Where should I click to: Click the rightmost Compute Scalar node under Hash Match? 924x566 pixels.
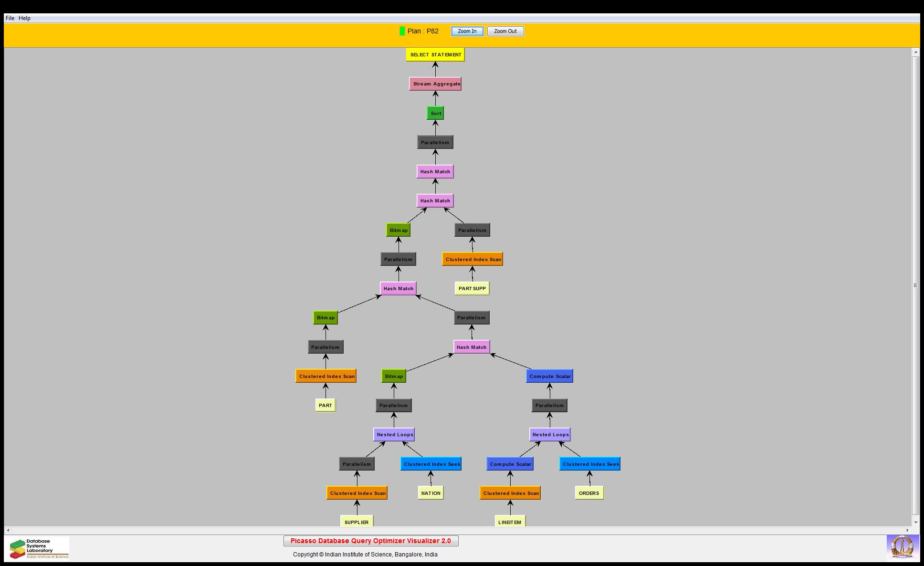coord(549,376)
